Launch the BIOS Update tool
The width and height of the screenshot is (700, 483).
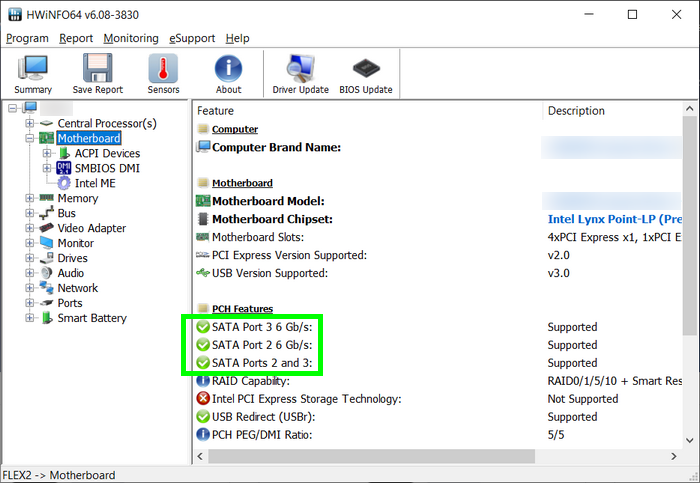(366, 74)
